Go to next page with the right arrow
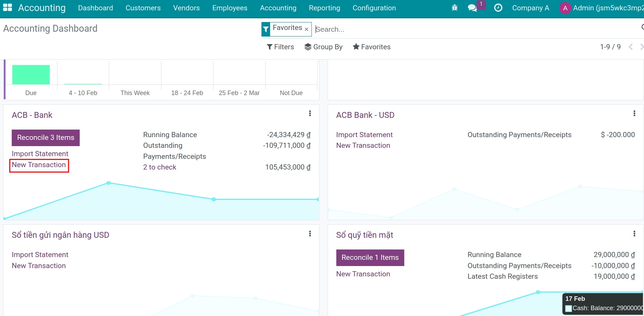Screen dimensions: 644x316 pyautogui.click(x=641, y=47)
